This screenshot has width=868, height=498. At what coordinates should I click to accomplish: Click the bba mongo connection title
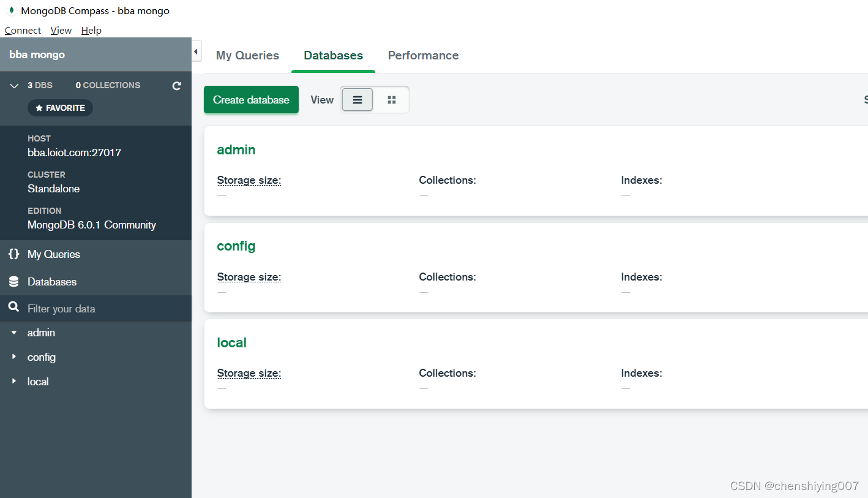coord(37,55)
